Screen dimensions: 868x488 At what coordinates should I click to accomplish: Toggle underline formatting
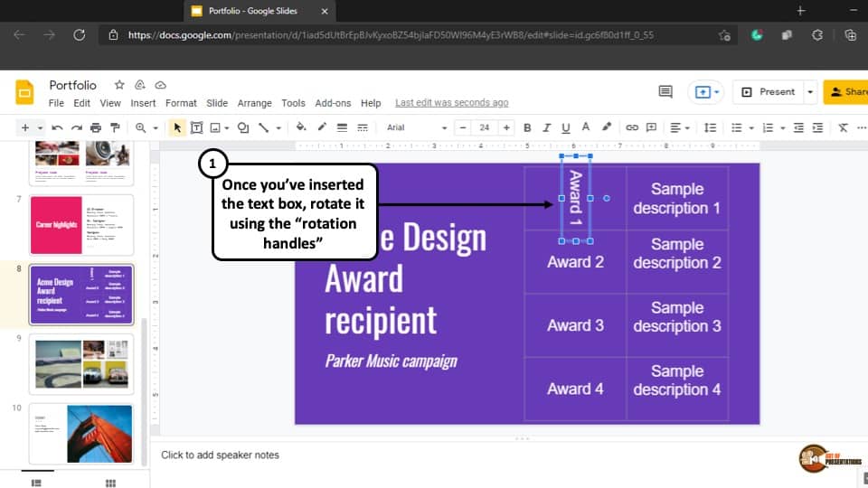tap(565, 127)
